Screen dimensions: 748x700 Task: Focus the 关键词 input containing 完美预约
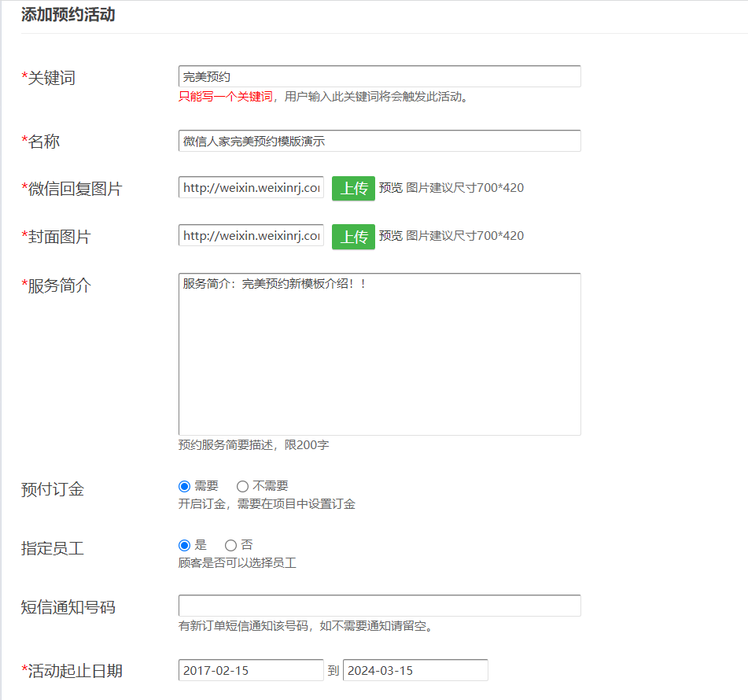(379, 76)
